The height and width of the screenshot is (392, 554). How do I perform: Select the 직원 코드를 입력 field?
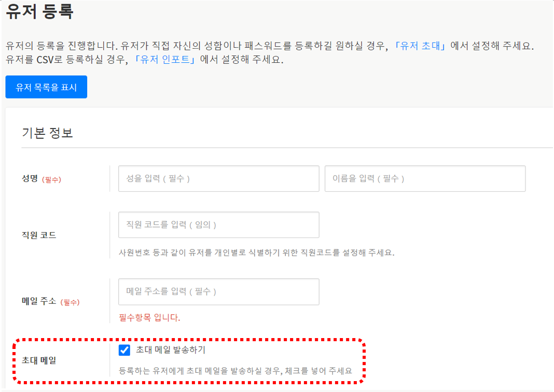tap(218, 225)
